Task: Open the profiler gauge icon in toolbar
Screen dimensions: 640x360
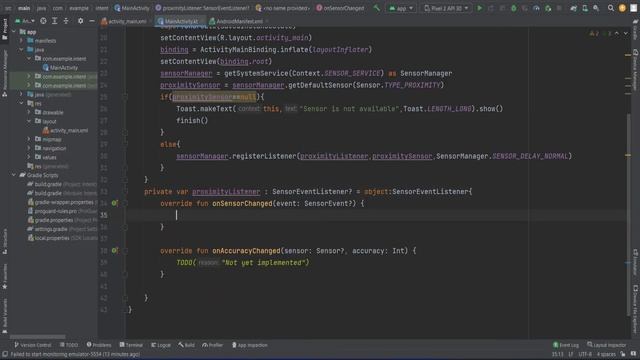Action: pos(536,8)
